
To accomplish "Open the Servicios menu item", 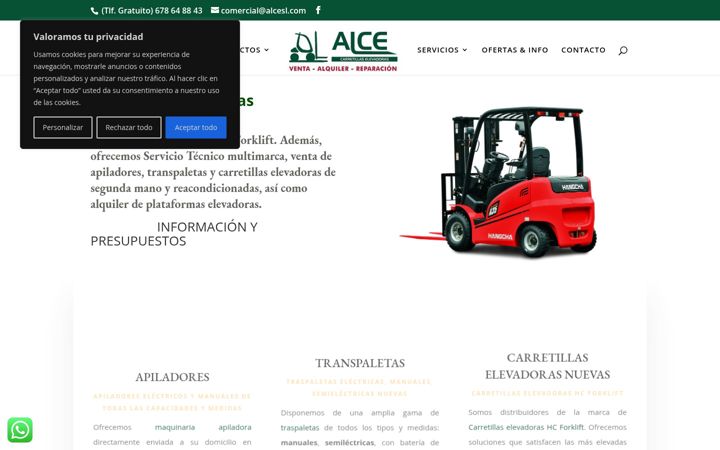I will (438, 50).
